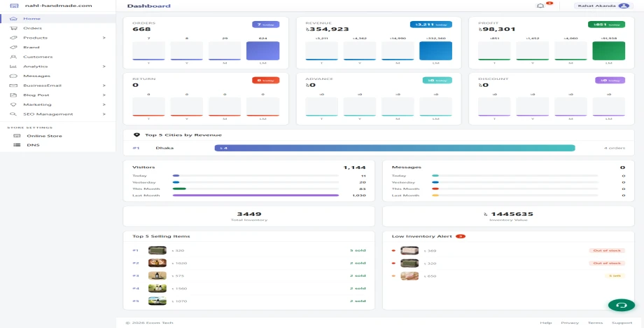Expand the Blog Post submenu arrow
This screenshot has height=328, width=644.
(104, 95)
